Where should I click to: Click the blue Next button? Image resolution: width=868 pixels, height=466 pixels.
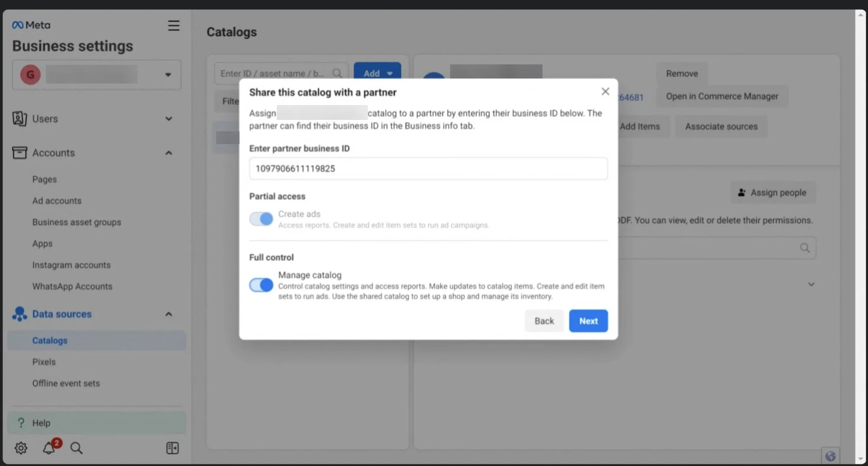pos(588,321)
